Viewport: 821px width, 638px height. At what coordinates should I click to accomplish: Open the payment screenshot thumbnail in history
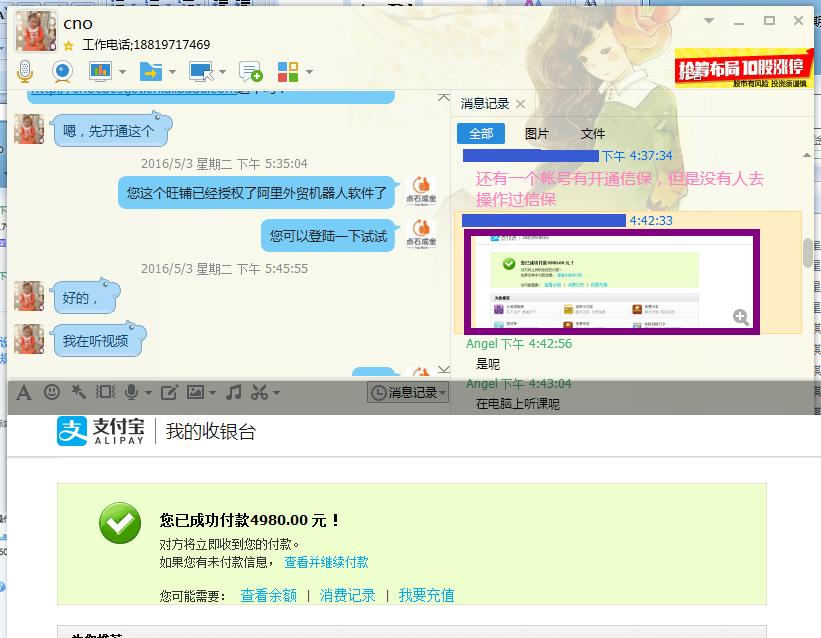click(x=612, y=282)
